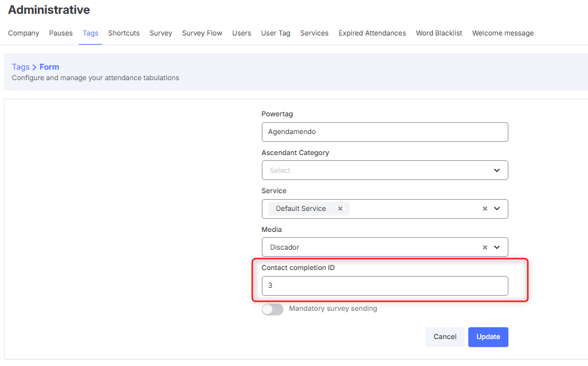Viewport: 588px width, 366px height.
Task: Open the Users tab
Action: [241, 33]
